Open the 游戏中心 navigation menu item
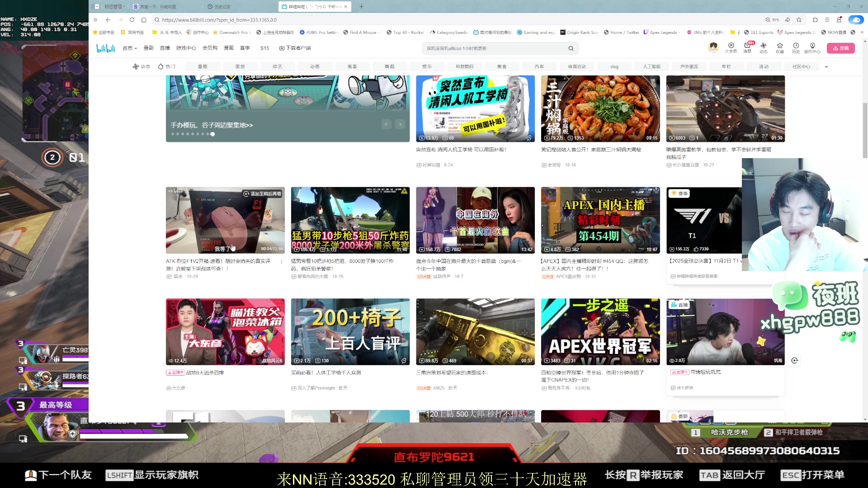The height and width of the screenshot is (488, 868). coord(186,48)
